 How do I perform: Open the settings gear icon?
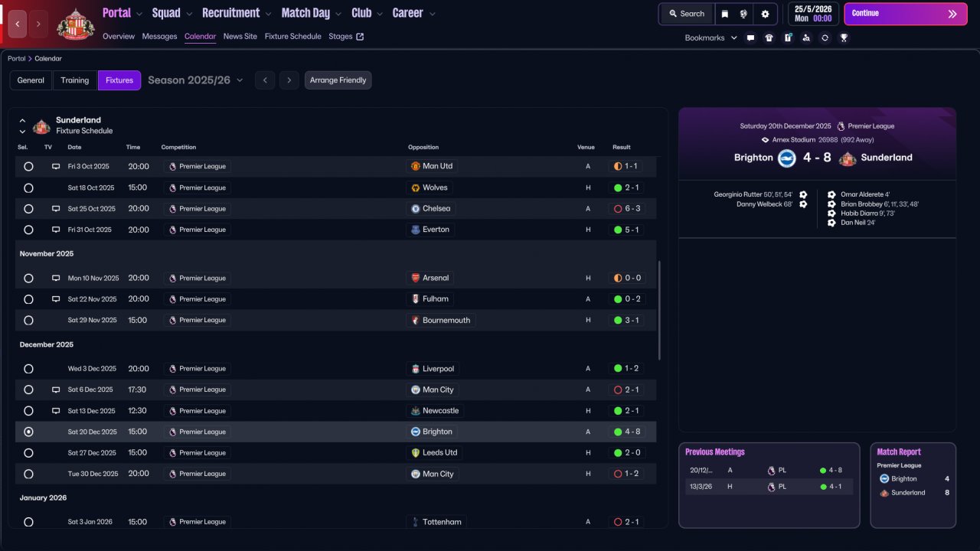click(x=765, y=14)
